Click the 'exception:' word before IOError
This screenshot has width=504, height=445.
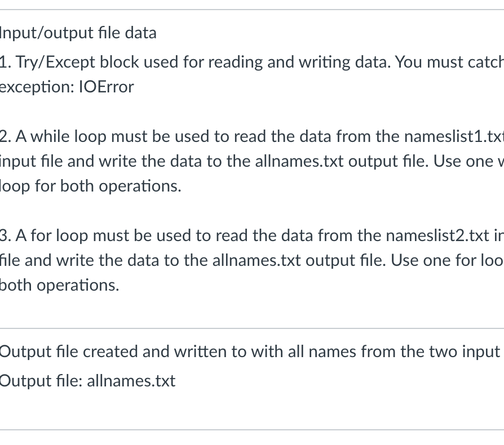[x=37, y=87]
